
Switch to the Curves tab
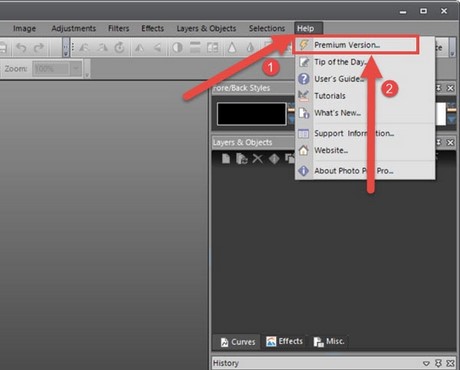point(238,342)
